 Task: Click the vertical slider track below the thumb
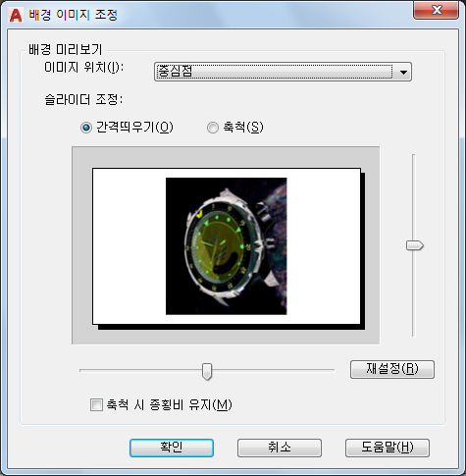click(x=414, y=293)
